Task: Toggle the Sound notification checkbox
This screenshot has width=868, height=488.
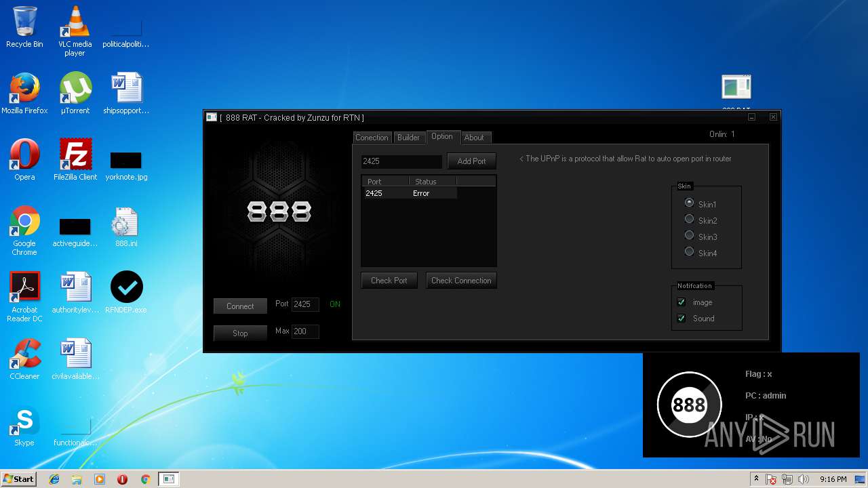Action: (x=682, y=319)
